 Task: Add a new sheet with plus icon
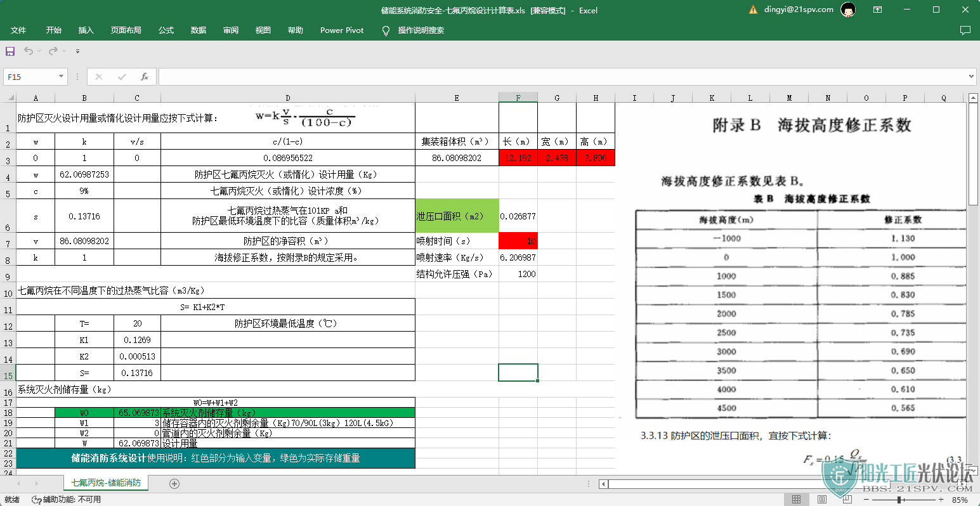[174, 484]
